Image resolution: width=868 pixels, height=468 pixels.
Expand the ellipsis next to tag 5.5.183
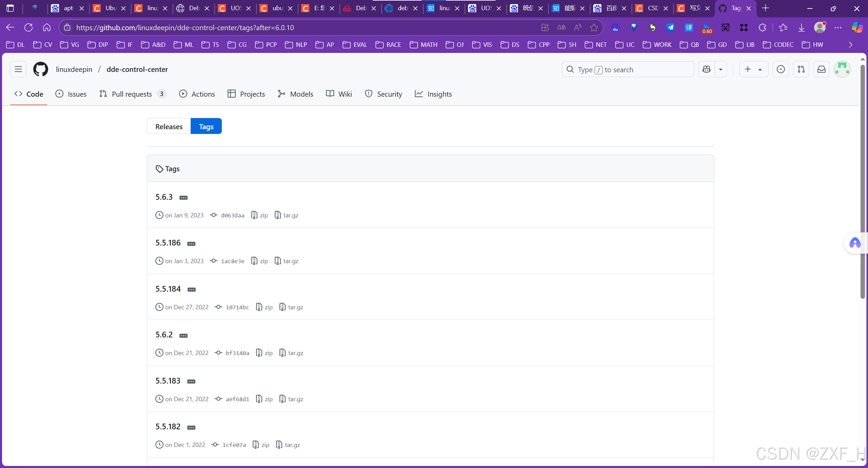[x=191, y=382]
